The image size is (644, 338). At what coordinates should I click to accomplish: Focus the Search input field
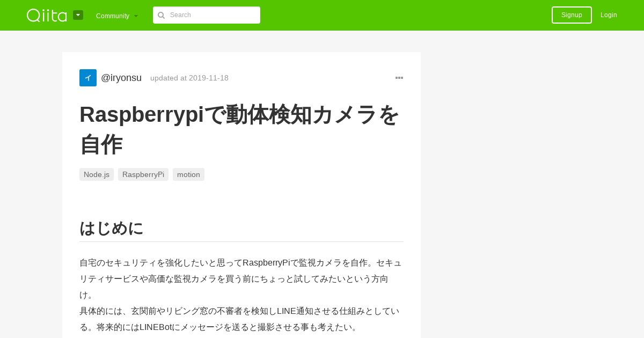[207, 15]
